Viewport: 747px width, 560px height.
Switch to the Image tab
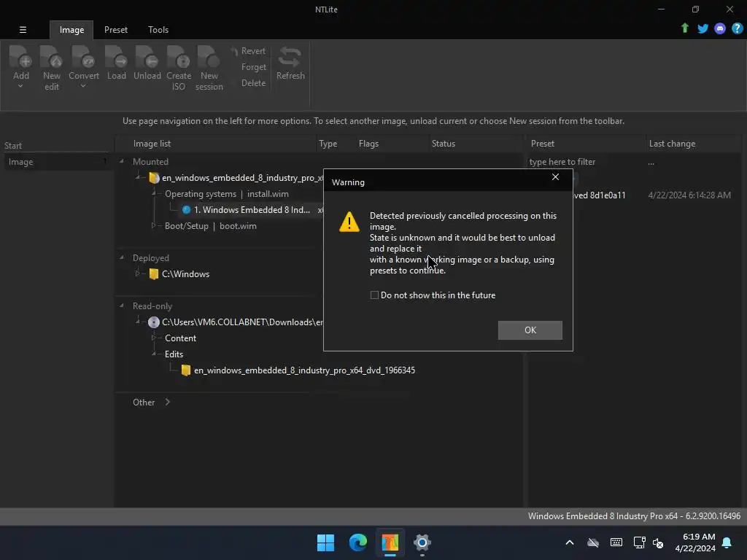pyautogui.click(x=71, y=29)
